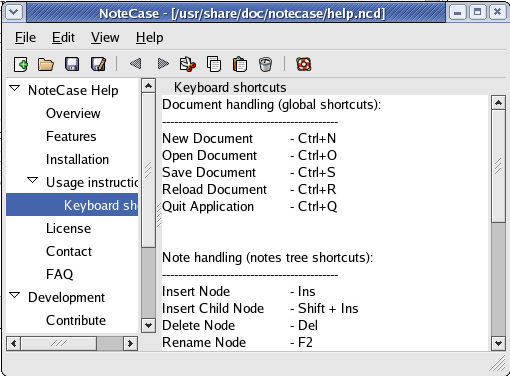The width and height of the screenshot is (510, 376).
Task: Go back with the left arrow icon
Action: click(x=136, y=63)
